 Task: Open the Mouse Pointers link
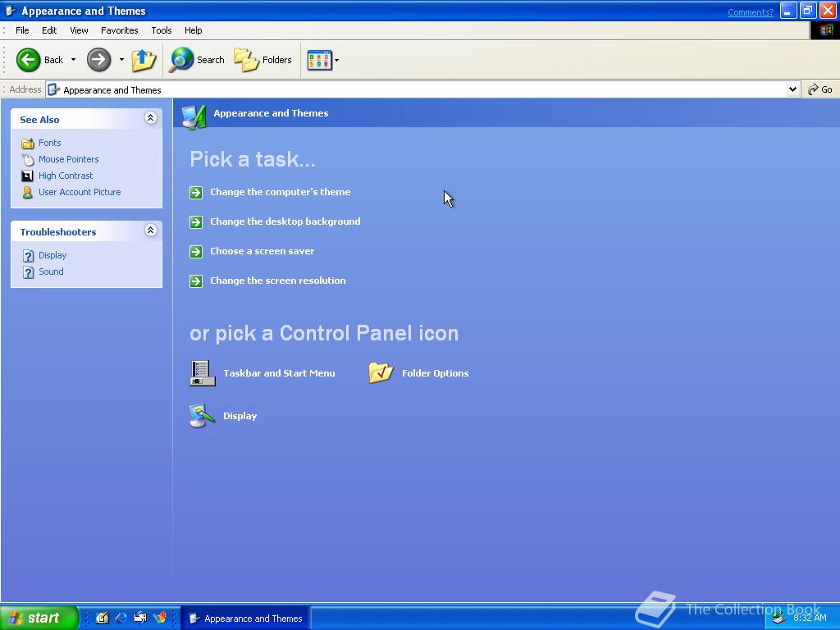(69, 159)
